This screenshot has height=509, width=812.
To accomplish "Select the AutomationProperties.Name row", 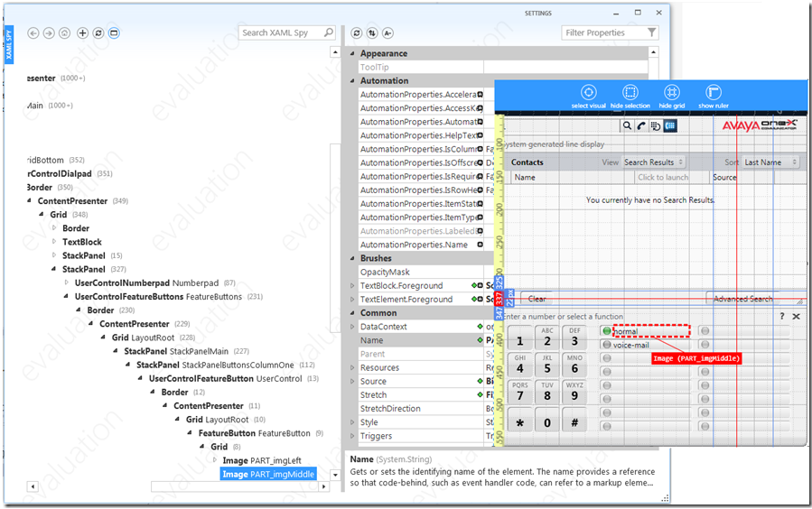I will pyautogui.click(x=421, y=245).
